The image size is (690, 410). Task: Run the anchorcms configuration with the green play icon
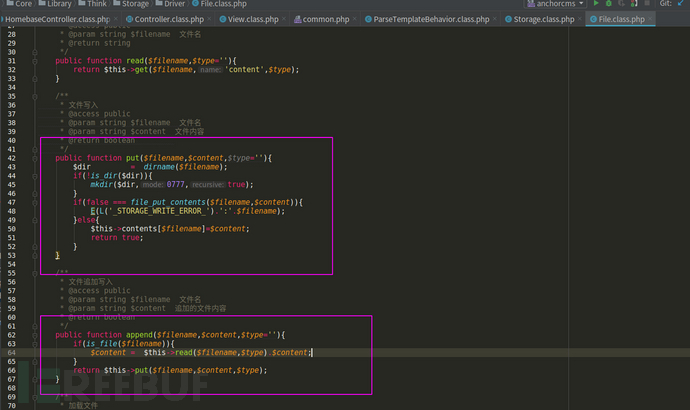[x=596, y=3]
